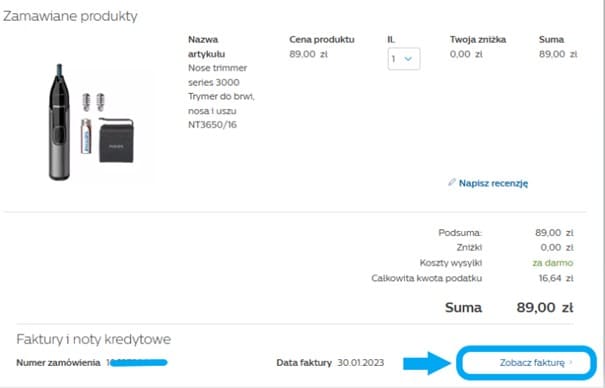Click the Całkowita kwota podatku 16,64 zł value

point(556,278)
